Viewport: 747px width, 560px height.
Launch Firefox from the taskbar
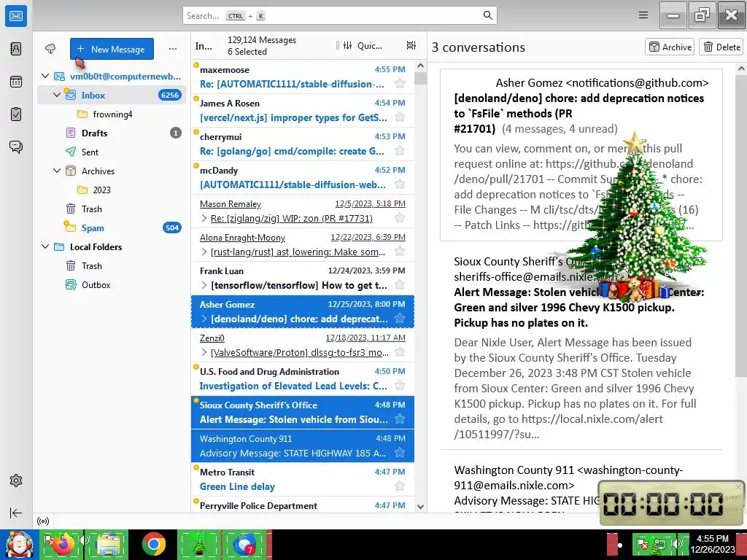point(62,545)
